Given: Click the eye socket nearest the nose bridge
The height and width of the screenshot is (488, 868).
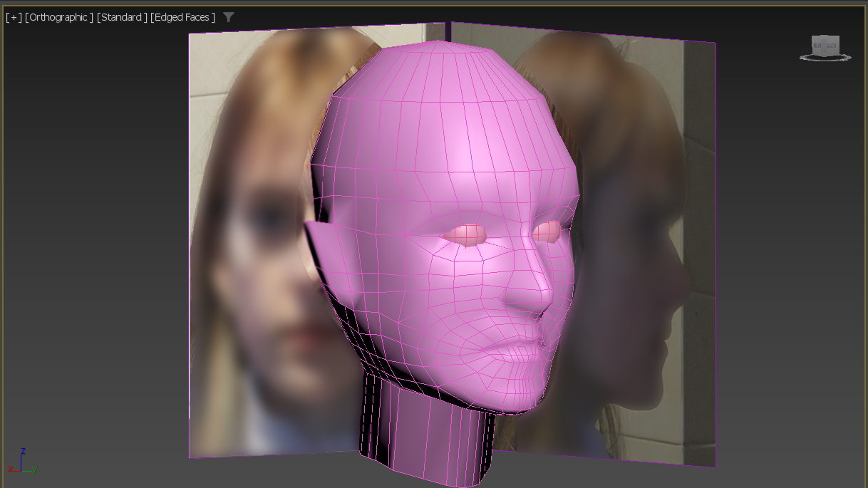Looking at the screenshot, I should pyautogui.click(x=546, y=231).
